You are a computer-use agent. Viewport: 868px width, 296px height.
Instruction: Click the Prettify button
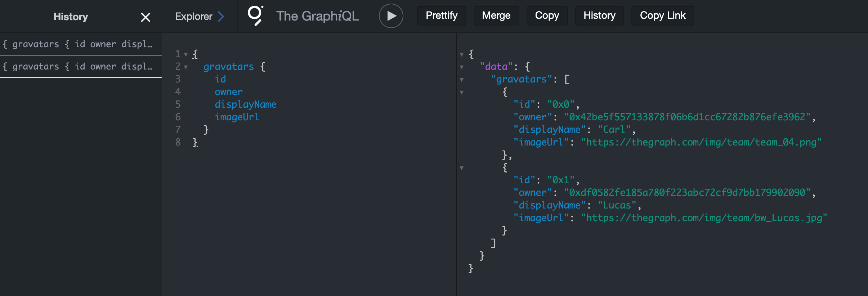point(442,15)
